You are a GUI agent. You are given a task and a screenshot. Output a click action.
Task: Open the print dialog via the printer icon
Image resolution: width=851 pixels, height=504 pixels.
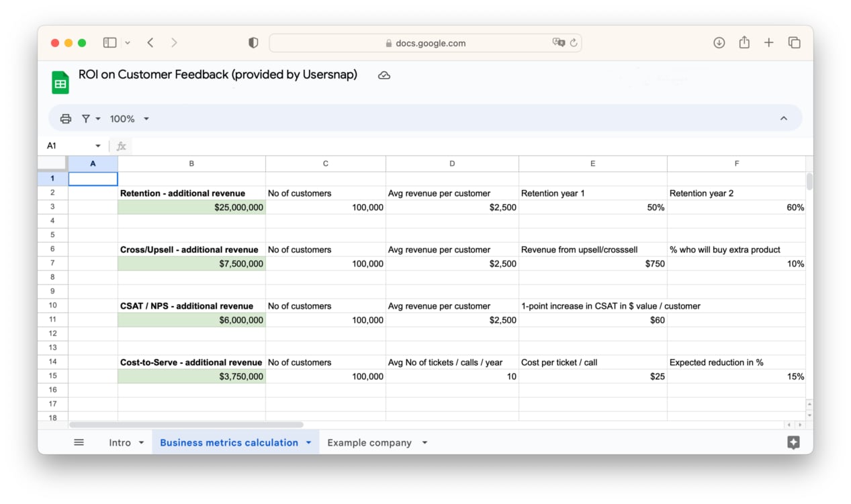65,118
